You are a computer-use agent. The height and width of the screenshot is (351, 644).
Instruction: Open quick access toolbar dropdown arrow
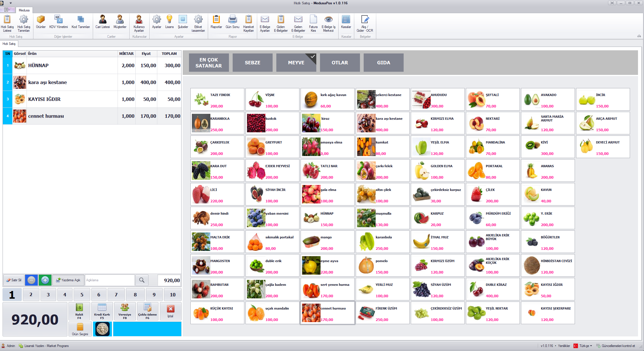pos(11,3)
